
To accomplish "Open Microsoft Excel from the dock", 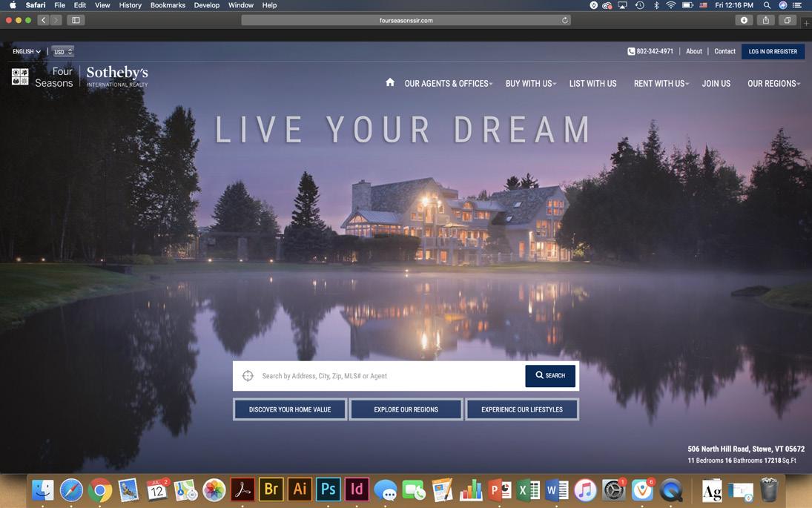I will point(528,490).
